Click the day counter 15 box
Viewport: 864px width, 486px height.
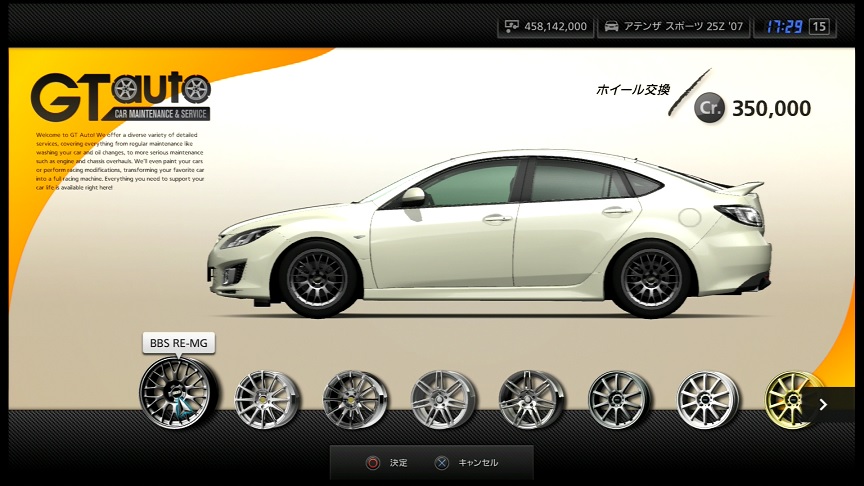click(819, 26)
